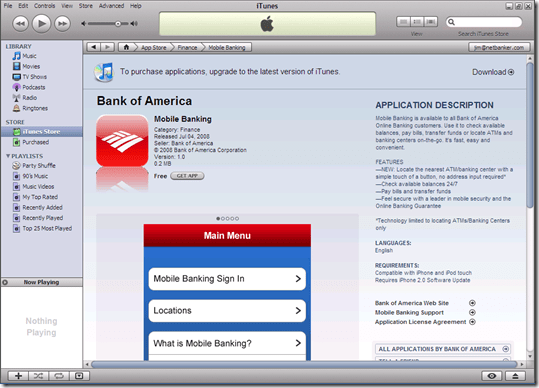Image resolution: width=539 pixels, height=388 pixels.
Task: Click the Now Playing panel toggle icon
Action: (x=5, y=282)
